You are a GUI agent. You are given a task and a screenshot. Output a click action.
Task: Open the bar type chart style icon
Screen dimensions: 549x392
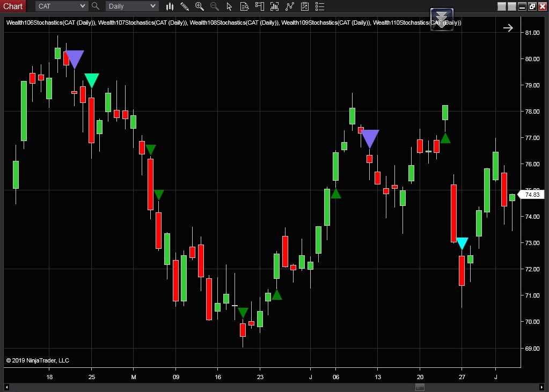pyautogui.click(x=170, y=6)
